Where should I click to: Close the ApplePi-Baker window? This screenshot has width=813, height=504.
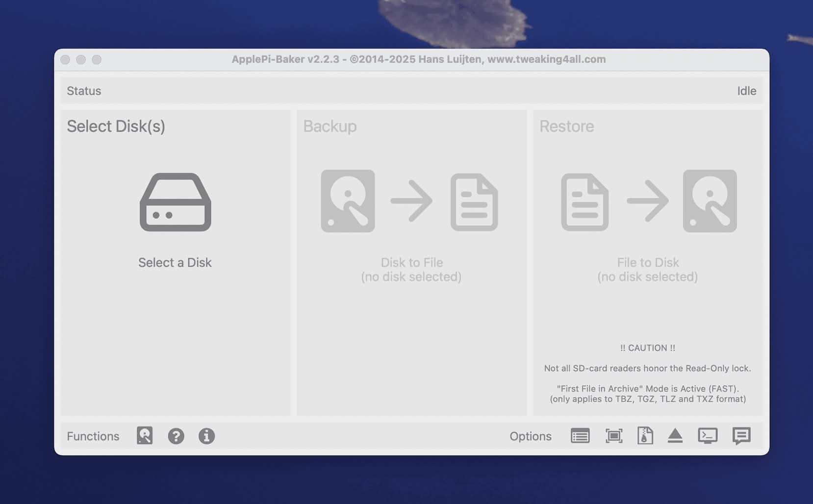point(65,59)
